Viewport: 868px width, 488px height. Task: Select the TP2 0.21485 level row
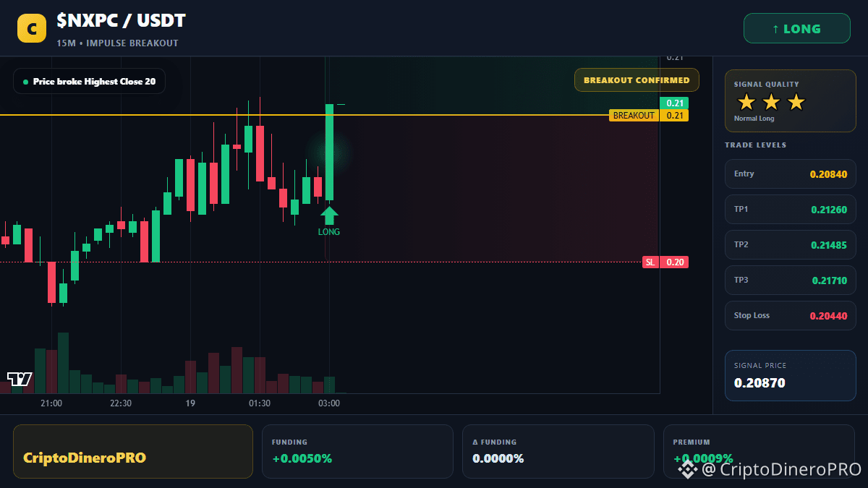790,245
